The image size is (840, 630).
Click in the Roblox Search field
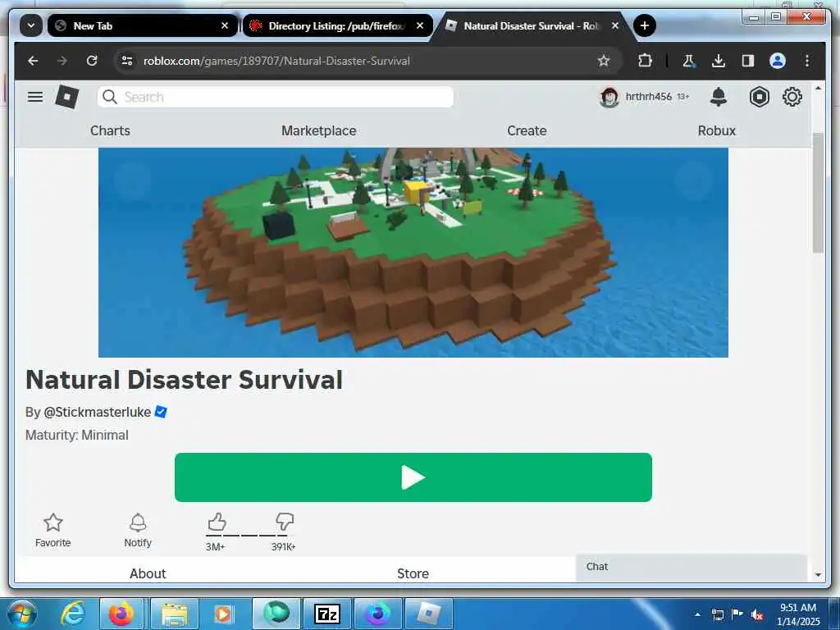tap(276, 97)
